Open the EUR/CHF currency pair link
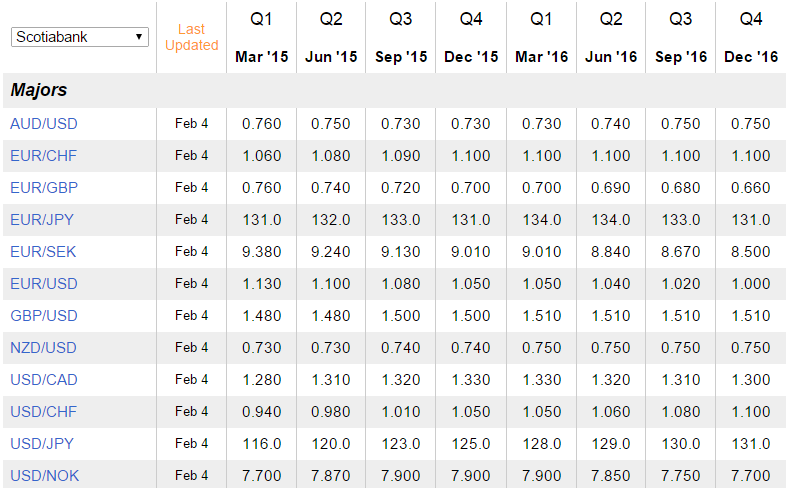The width and height of the screenshot is (792, 488). (x=43, y=156)
